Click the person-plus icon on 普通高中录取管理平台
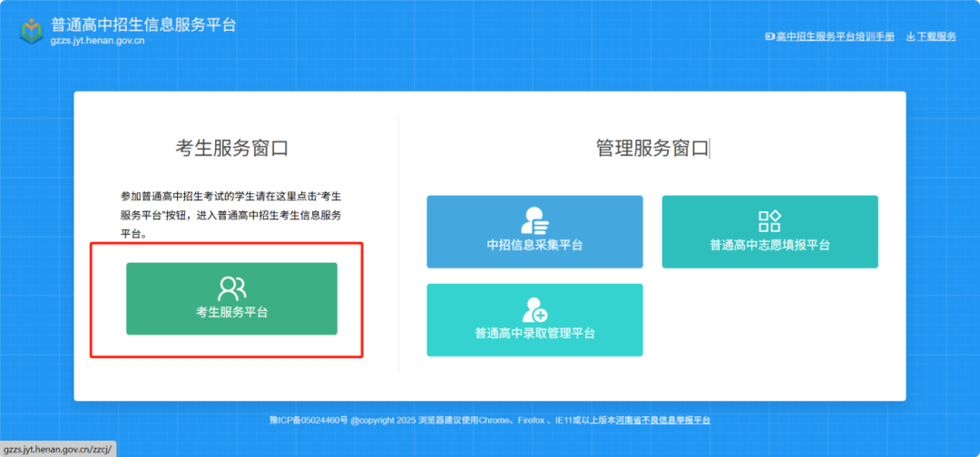The height and width of the screenshot is (457, 980). click(x=534, y=309)
